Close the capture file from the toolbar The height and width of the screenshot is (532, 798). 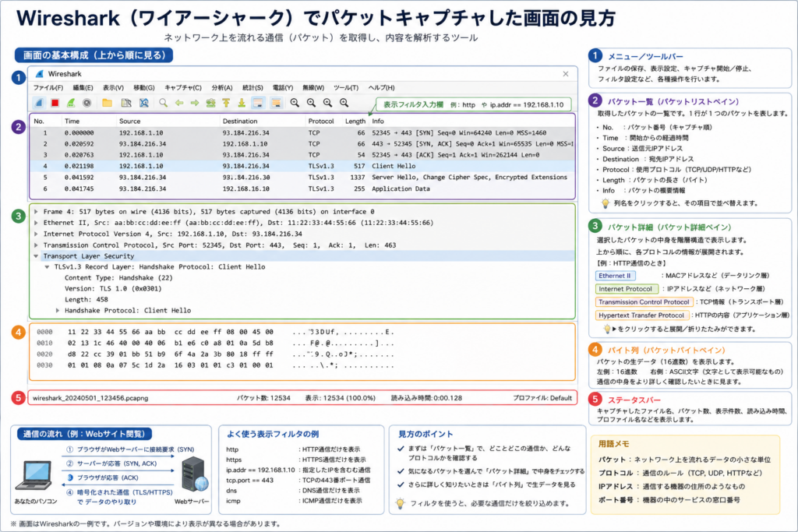tap(144, 103)
